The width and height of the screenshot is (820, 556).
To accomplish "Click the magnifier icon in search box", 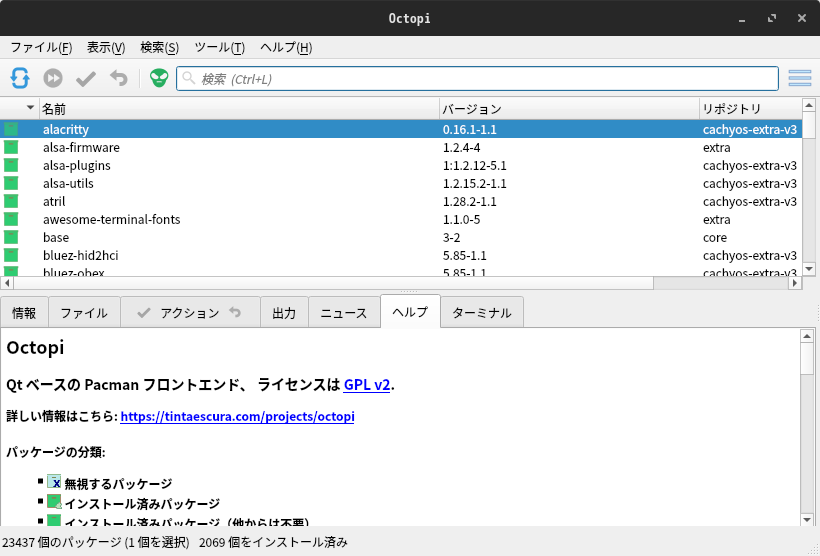I will [x=189, y=78].
